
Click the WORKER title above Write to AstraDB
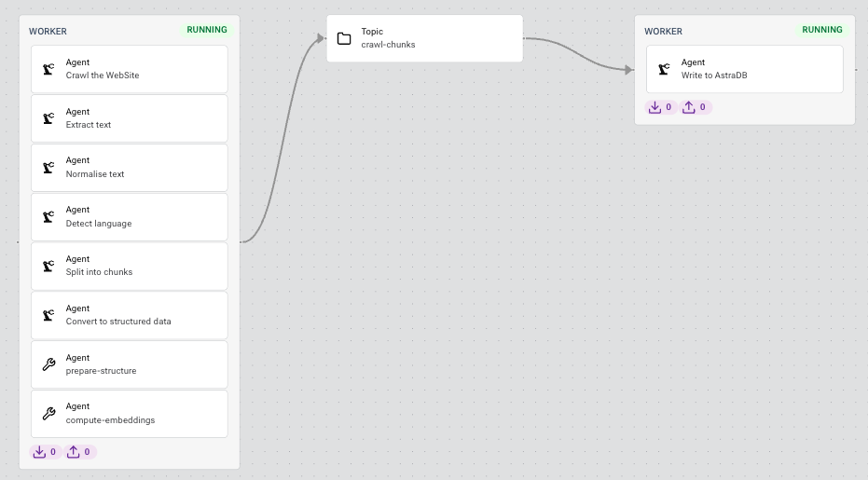pyautogui.click(x=663, y=32)
